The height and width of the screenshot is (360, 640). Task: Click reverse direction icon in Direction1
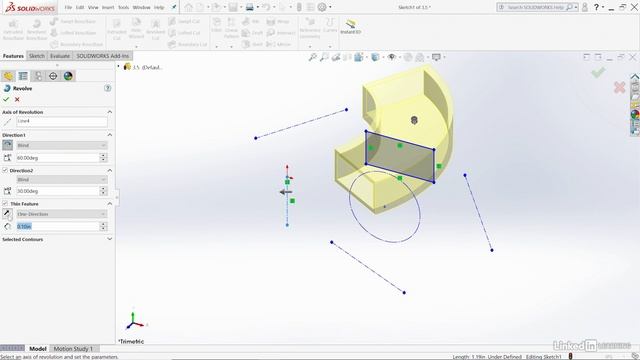click(x=7, y=145)
